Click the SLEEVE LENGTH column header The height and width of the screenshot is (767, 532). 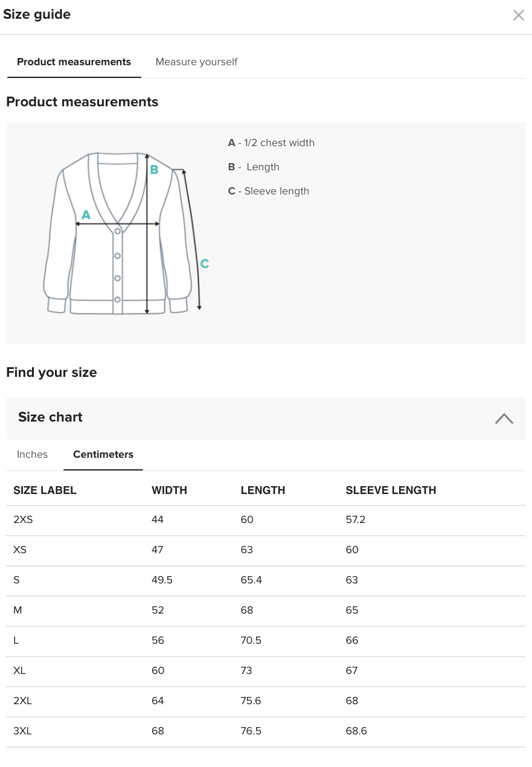pyautogui.click(x=391, y=490)
